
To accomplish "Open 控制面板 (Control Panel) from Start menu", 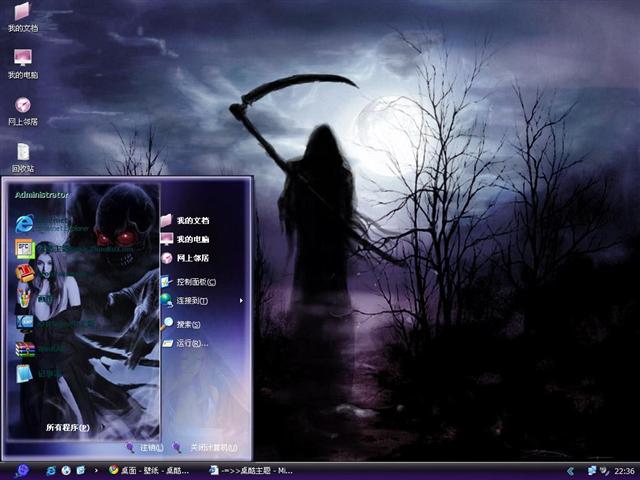I will pyautogui.click(x=195, y=282).
